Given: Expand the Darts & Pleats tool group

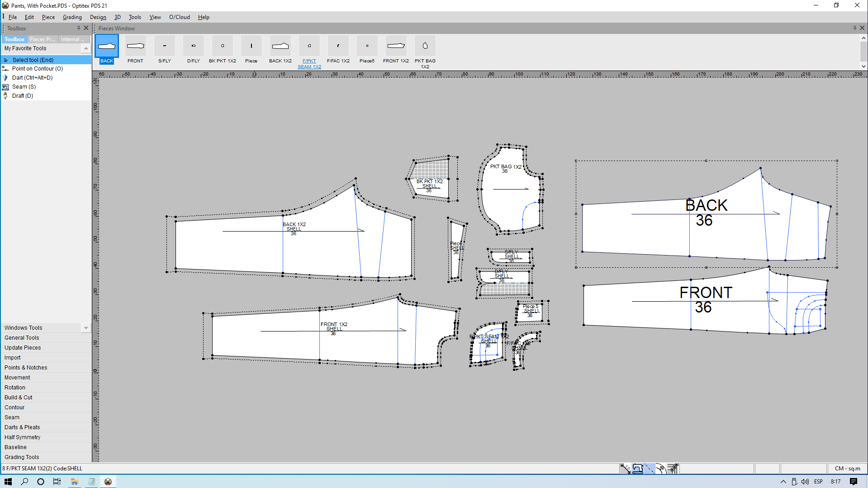Looking at the screenshot, I should click(22, 427).
